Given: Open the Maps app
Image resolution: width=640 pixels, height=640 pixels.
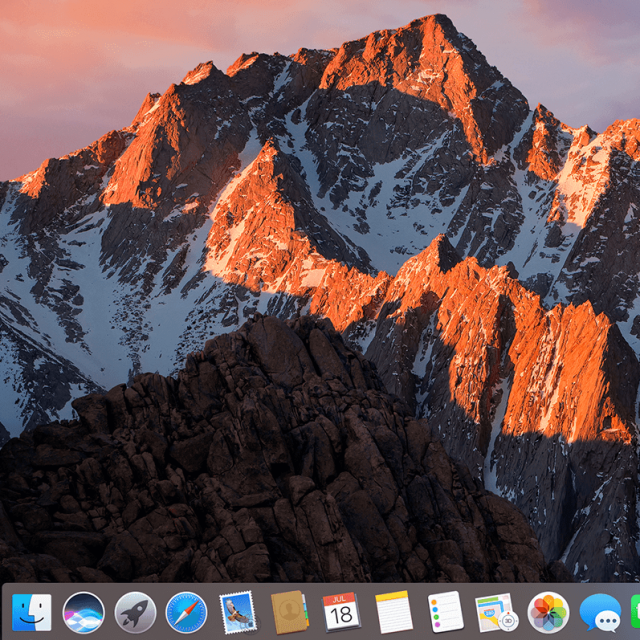Looking at the screenshot, I should 496,612.
